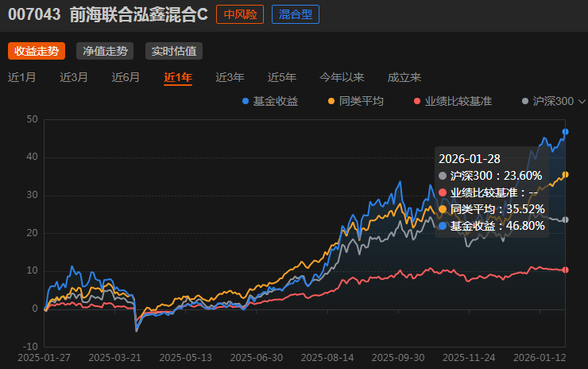Click tooltip date 2026-01-28
This screenshot has height=369, width=588.
[x=470, y=159]
